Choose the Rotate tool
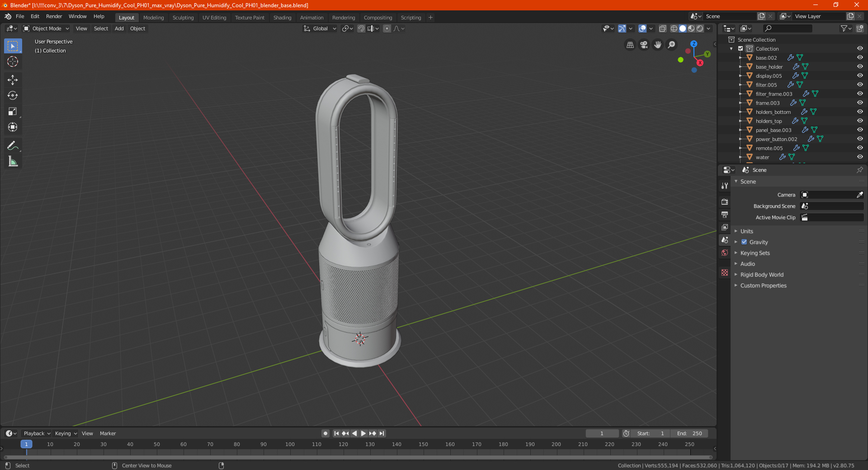The image size is (868, 470). pyautogui.click(x=13, y=95)
